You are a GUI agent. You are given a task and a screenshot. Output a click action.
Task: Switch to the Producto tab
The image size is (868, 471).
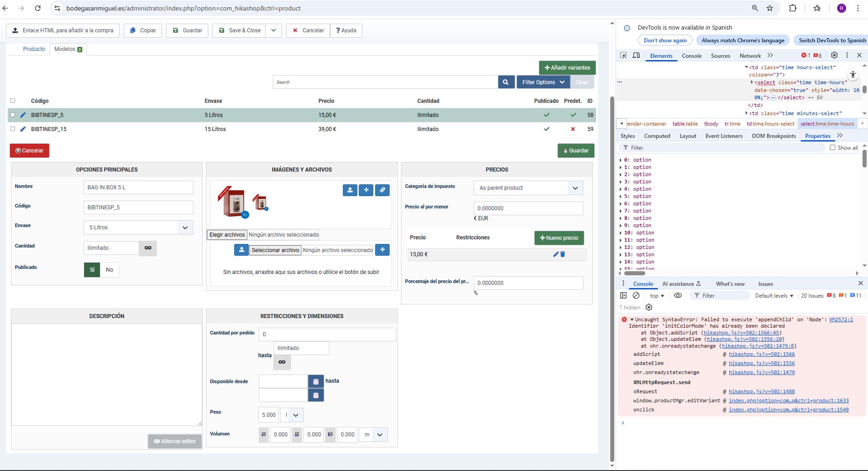(x=34, y=49)
